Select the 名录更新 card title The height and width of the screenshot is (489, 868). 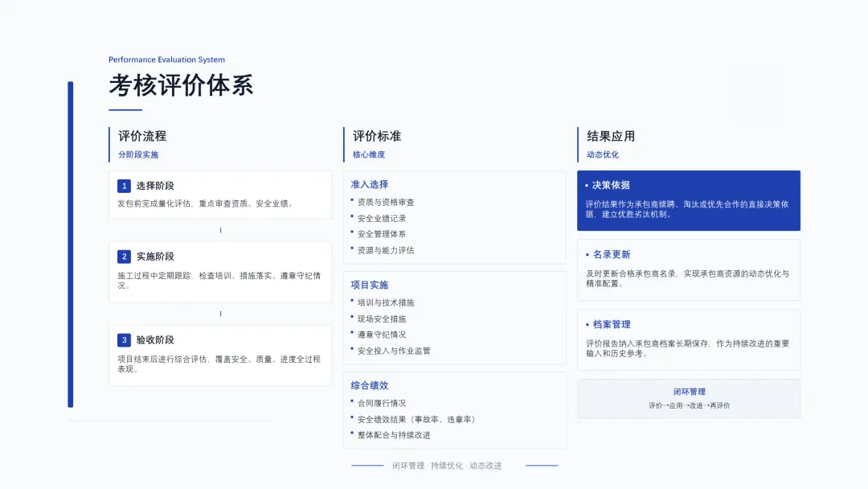tap(612, 255)
